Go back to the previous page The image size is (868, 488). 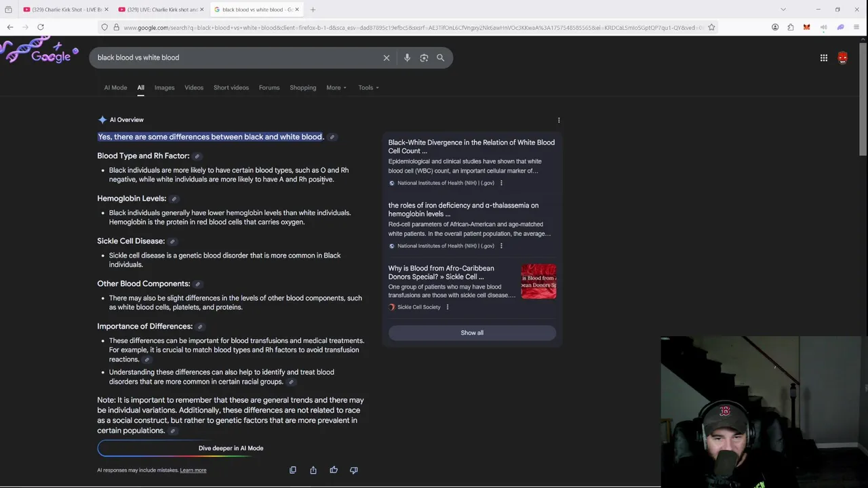[x=10, y=27]
